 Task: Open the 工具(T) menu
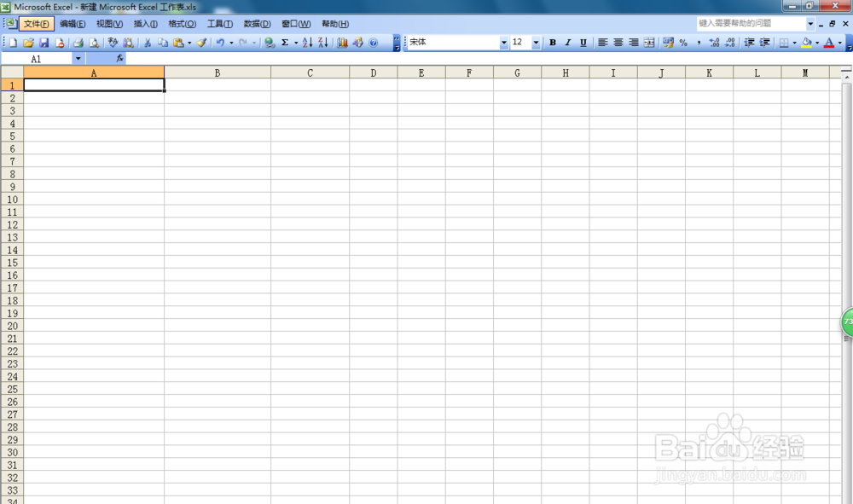tap(220, 24)
